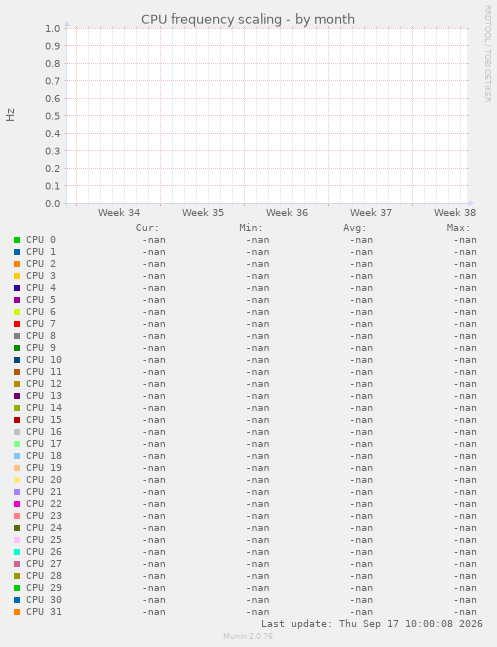Click the 'Week 34' x-axis label
Screen dimensions: 497x647
click(x=119, y=213)
